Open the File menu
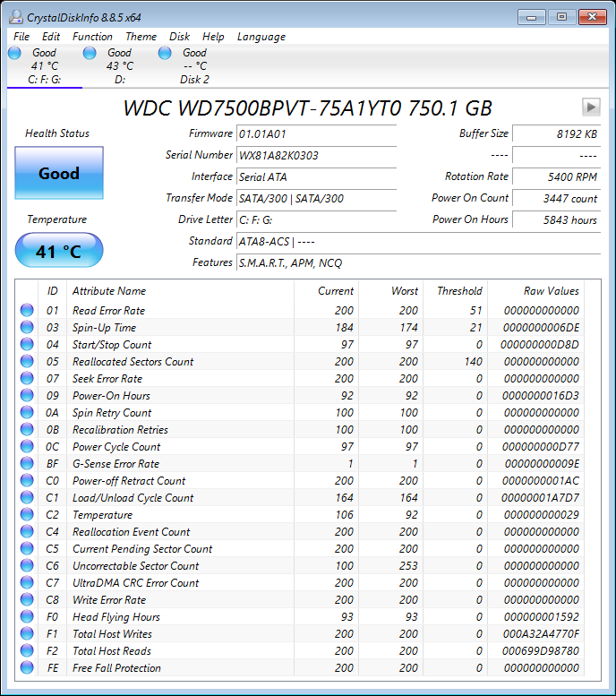Screen dimensions: 616x696 [21, 37]
